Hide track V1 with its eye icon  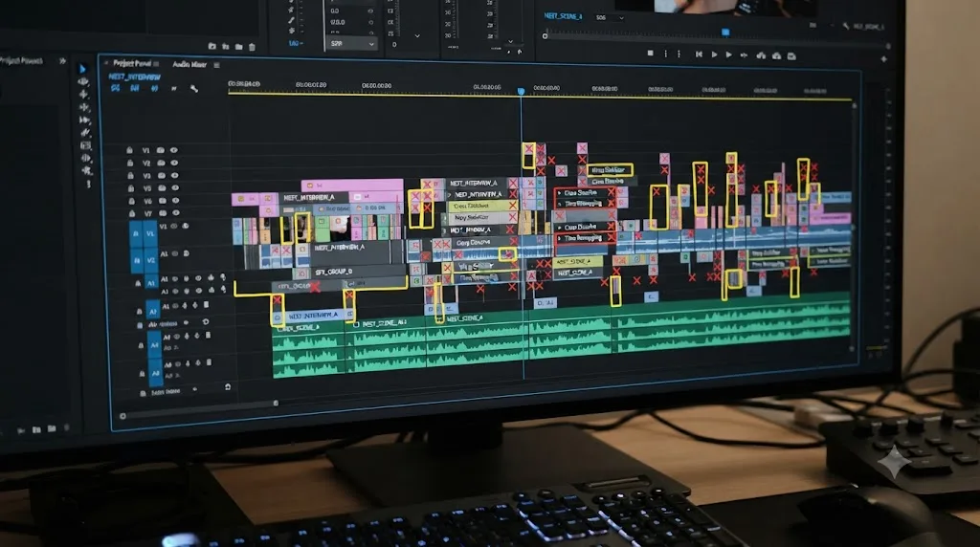pos(174,150)
